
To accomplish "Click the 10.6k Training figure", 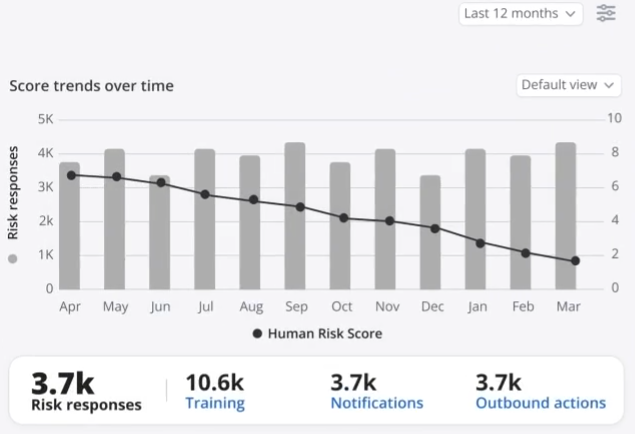I will tap(214, 382).
